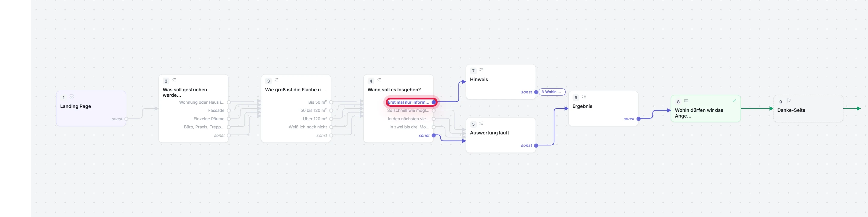
Task: Click the list icon beside step number 3
Action: coord(276,80)
